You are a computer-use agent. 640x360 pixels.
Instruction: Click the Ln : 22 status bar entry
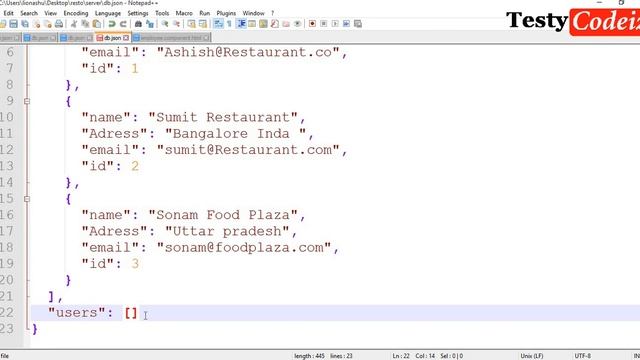coord(401,356)
